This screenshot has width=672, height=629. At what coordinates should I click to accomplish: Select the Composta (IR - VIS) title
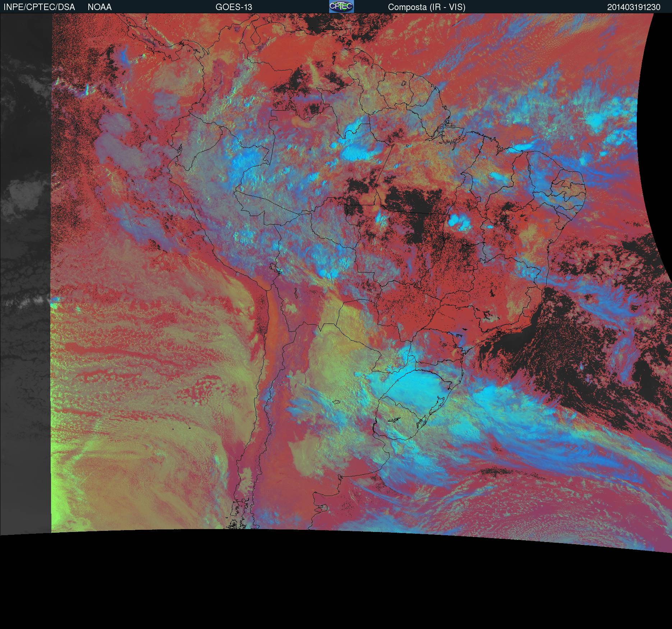tap(427, 7)
